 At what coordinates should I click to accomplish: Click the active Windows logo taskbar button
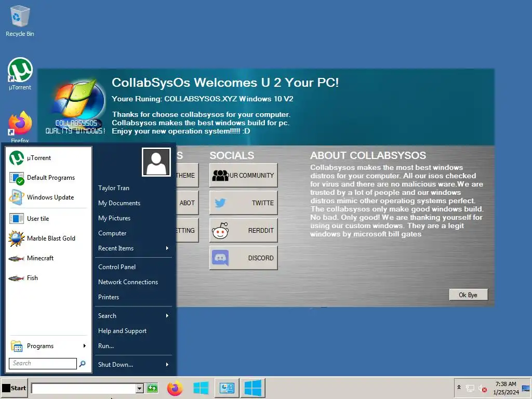point(253,388)
